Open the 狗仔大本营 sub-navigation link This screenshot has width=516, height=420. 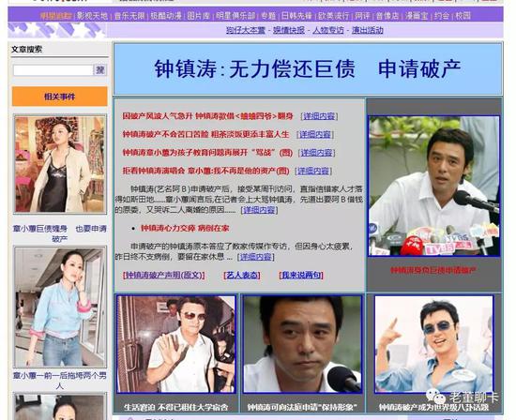point(246,30)
